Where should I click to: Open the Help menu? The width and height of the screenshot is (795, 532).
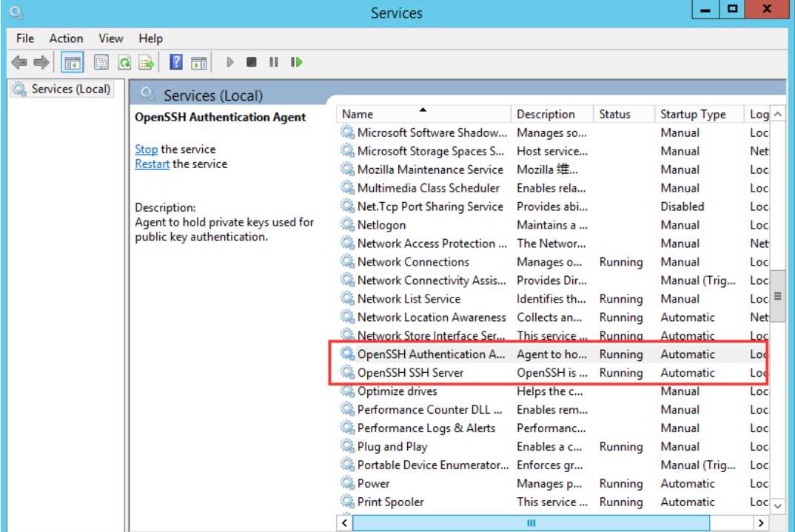coord(150,38)
